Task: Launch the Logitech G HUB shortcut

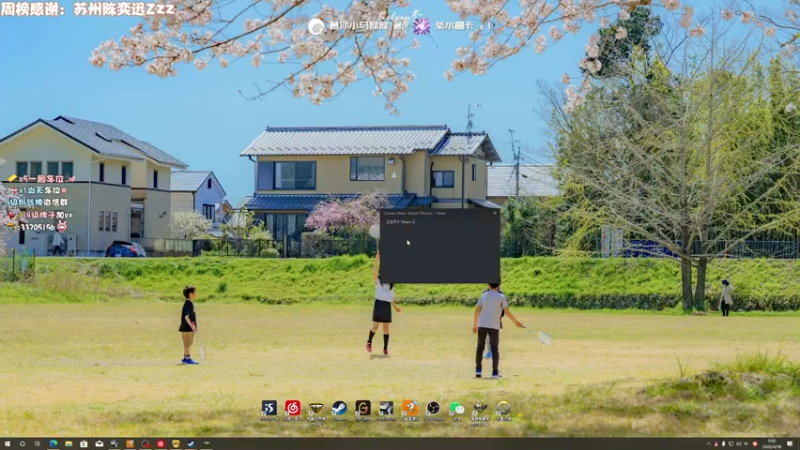Action: (x=363, y=409)
